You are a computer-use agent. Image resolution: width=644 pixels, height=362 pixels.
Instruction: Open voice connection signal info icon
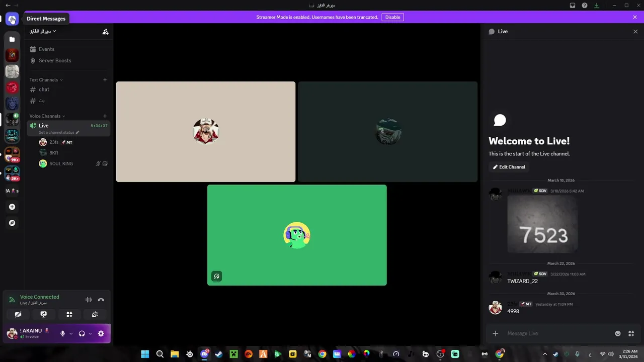coord(12,300)
